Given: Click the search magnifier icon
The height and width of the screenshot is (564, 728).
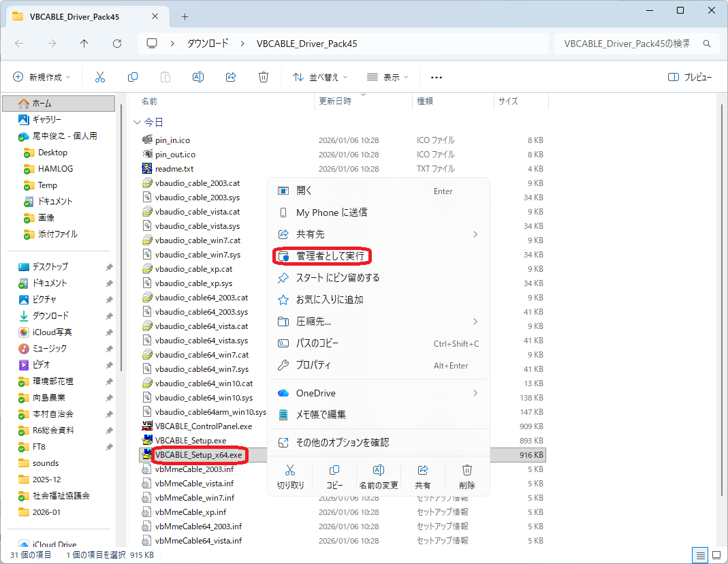Looking at the screenshot, I should pyautogui.click(x=707, y=44).
